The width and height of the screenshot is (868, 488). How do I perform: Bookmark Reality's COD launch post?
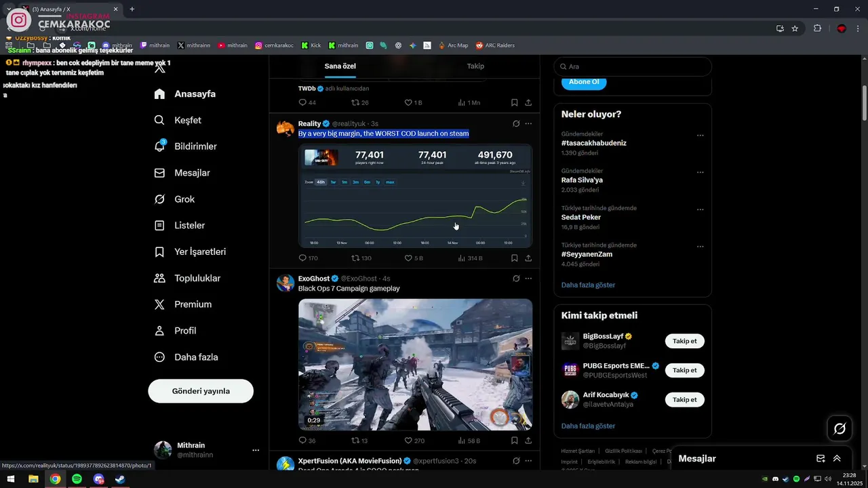[x=514, y=258]
